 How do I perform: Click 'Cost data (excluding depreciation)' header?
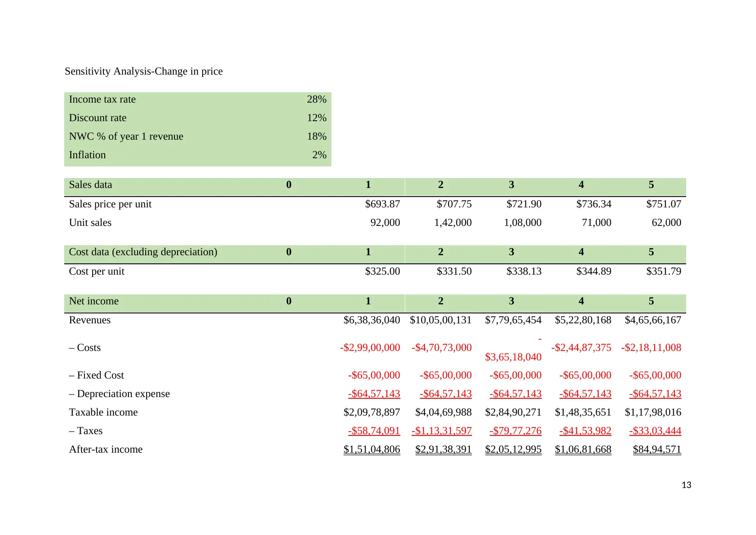[143, 252]
